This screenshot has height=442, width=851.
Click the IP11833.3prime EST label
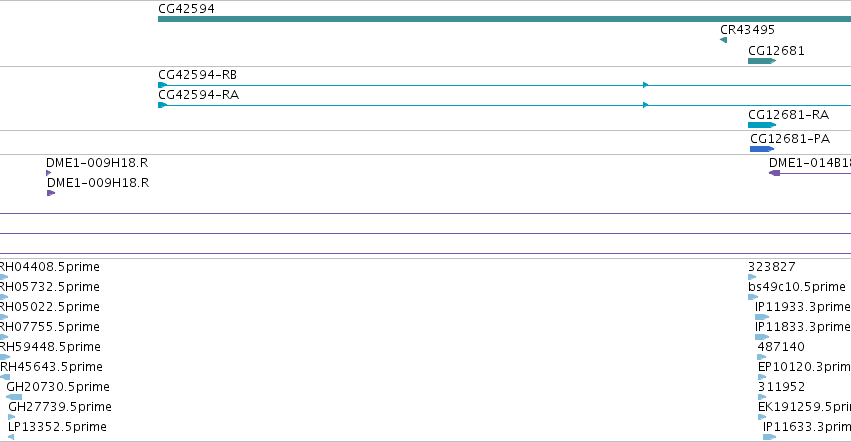(x=803, y=327)
